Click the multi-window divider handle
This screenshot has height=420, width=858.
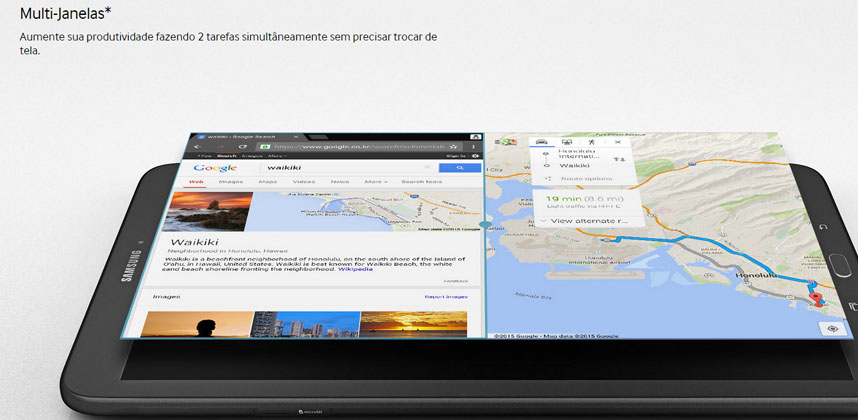(x=484, y=225)
